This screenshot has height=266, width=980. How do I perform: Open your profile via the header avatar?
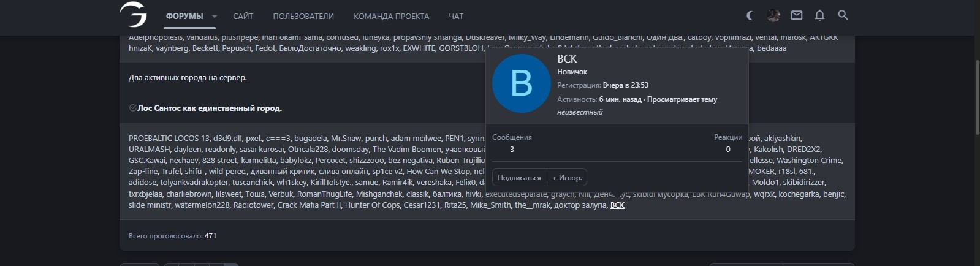(x=773, y=15)
